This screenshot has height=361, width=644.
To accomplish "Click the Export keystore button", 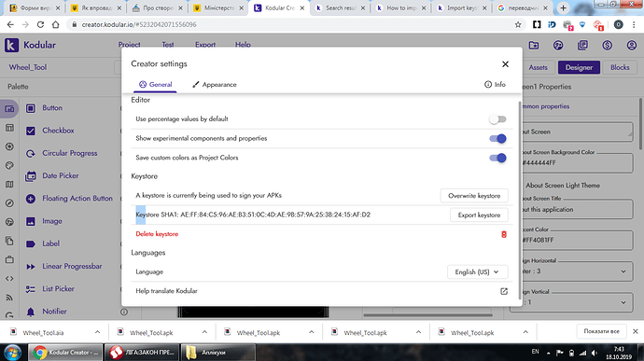I will [479, 215].
